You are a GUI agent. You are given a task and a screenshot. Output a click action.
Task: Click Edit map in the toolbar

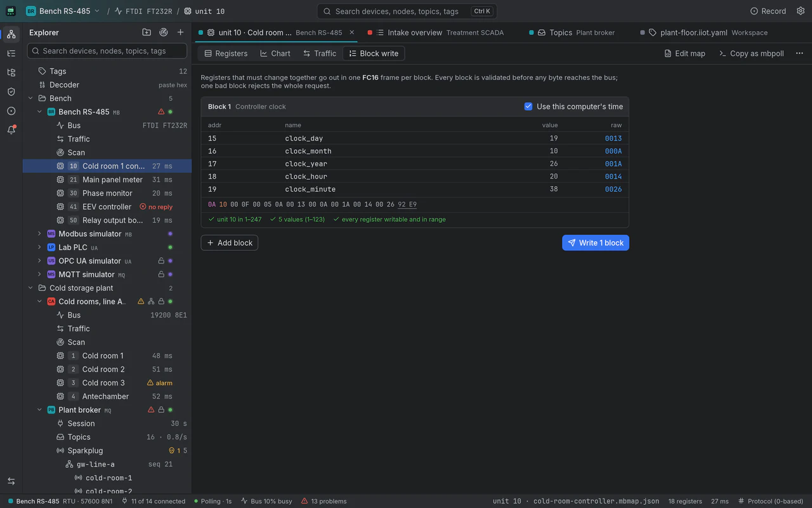684,53
